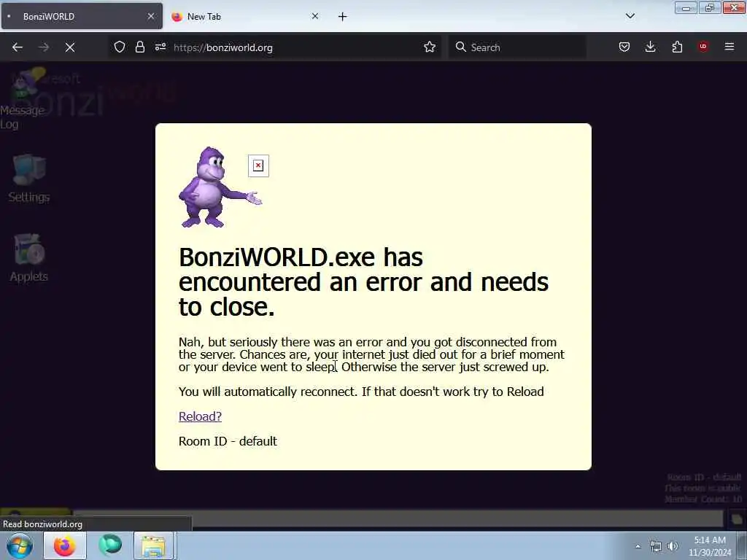Open Windows Explorer from the taskbar

pyautogui.click(x=153, y=546)
